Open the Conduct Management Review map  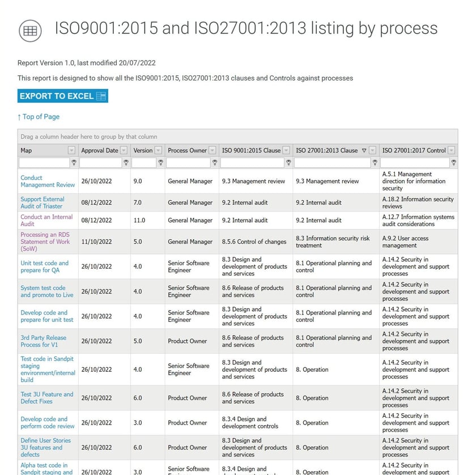point(48,181)
